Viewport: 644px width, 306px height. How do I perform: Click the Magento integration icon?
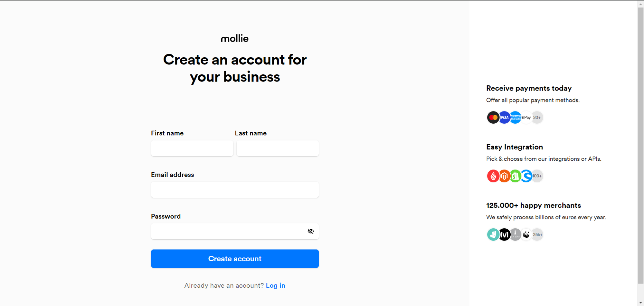(x=504, y=176)
